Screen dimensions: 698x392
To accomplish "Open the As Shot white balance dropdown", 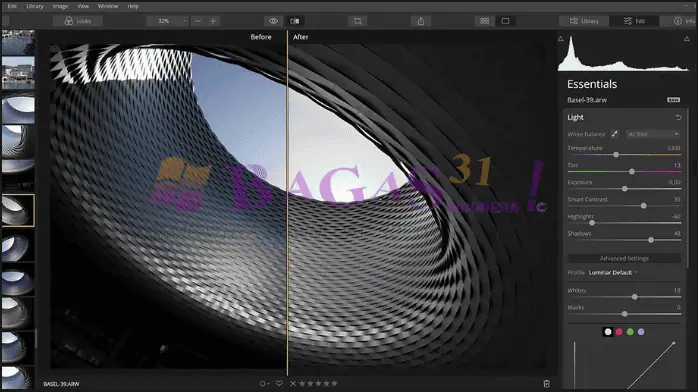I will pos(653,134).
